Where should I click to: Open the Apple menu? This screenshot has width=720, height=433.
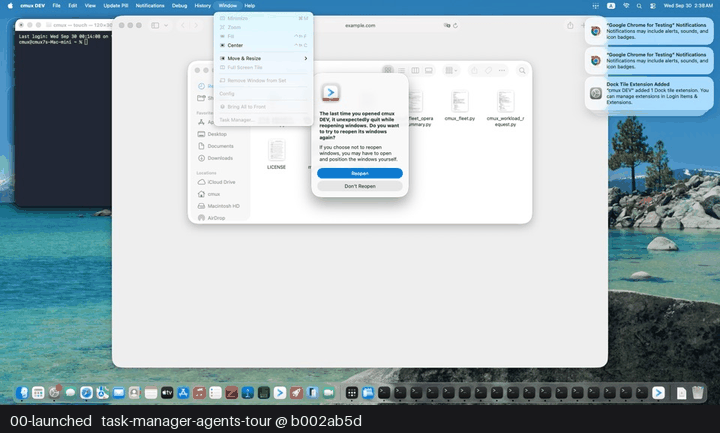pyautogui.click(x=10, y=6)
